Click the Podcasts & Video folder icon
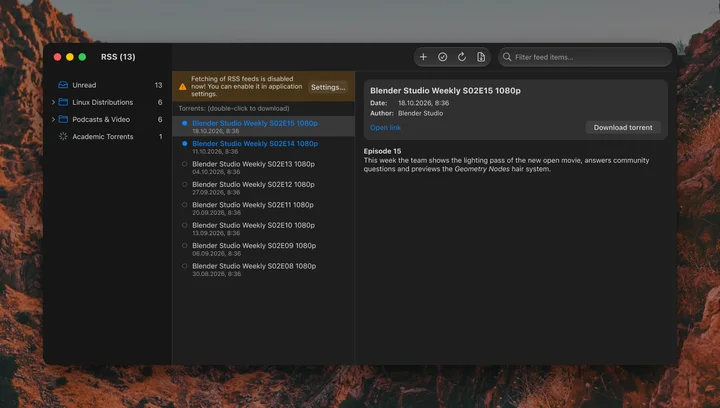Screen dimensions: 720x408 point(63,119)
